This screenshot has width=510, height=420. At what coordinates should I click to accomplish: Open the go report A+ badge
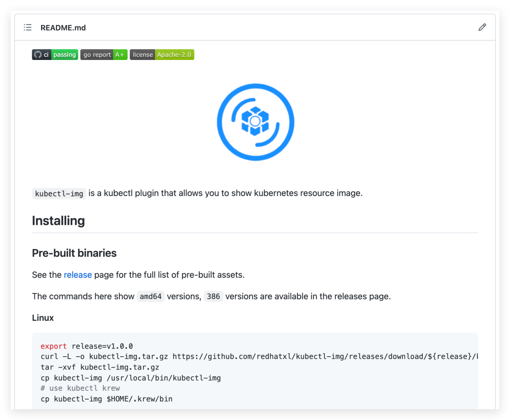click(104, 55)
